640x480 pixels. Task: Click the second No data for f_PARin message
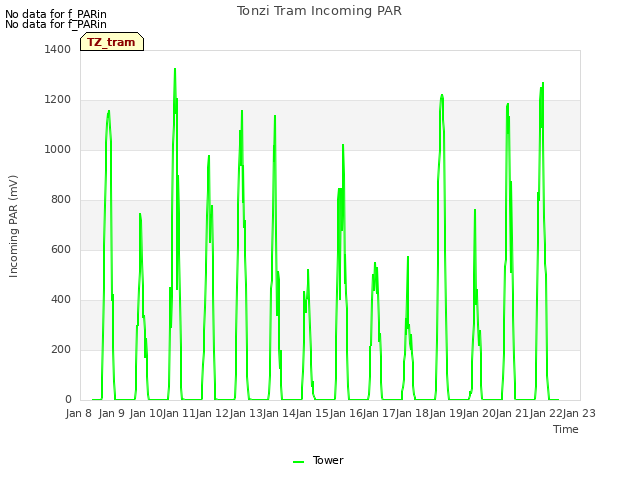tap(56, 24)
